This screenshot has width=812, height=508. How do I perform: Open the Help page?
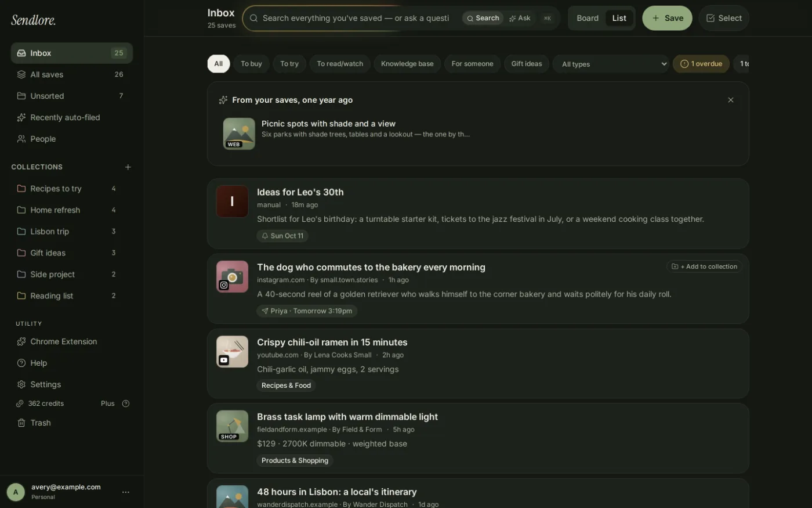click(72, 363)
